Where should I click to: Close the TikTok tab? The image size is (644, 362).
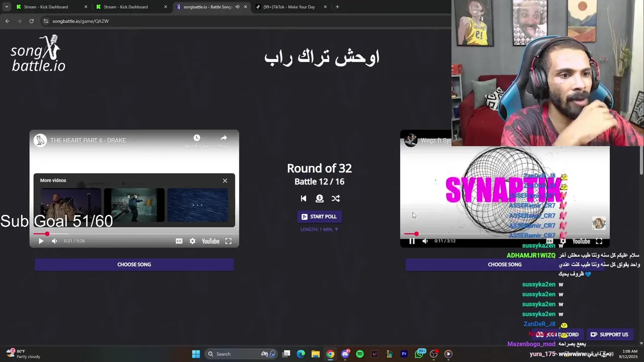click(x=325, y=7)
